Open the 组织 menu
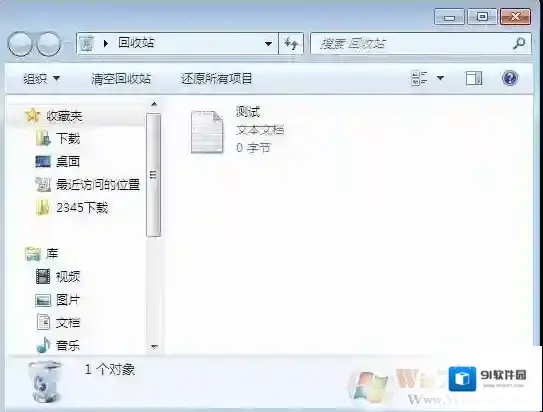The width and height of the screenshot is (543, 412). click(42, 79)
